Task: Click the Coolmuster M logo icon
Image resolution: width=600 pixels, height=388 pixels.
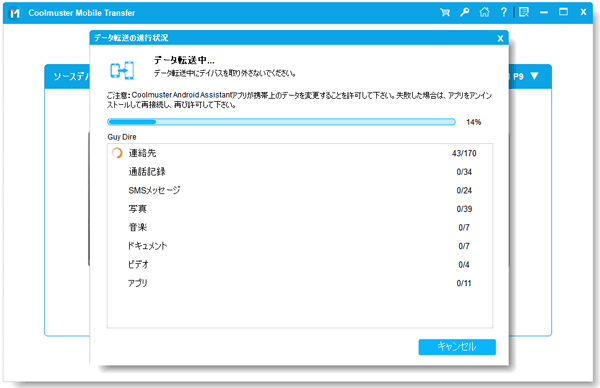Action: click(15, 13)
